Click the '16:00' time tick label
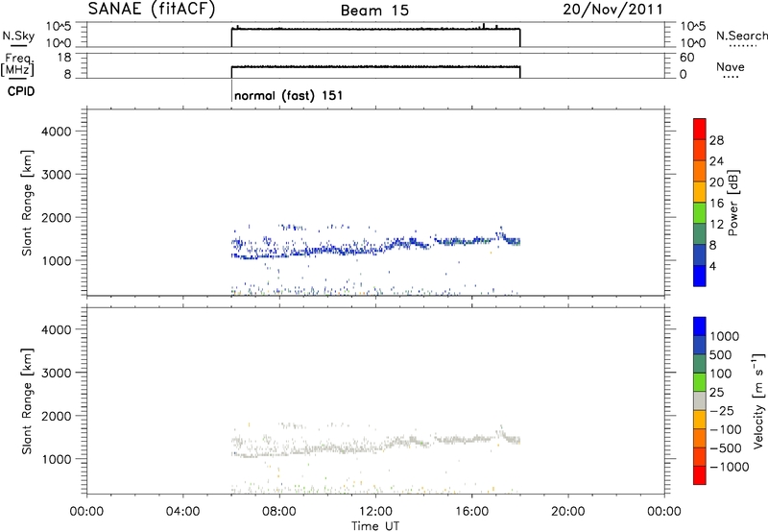The width and height of the screenshot is (768, 532). 471,512
